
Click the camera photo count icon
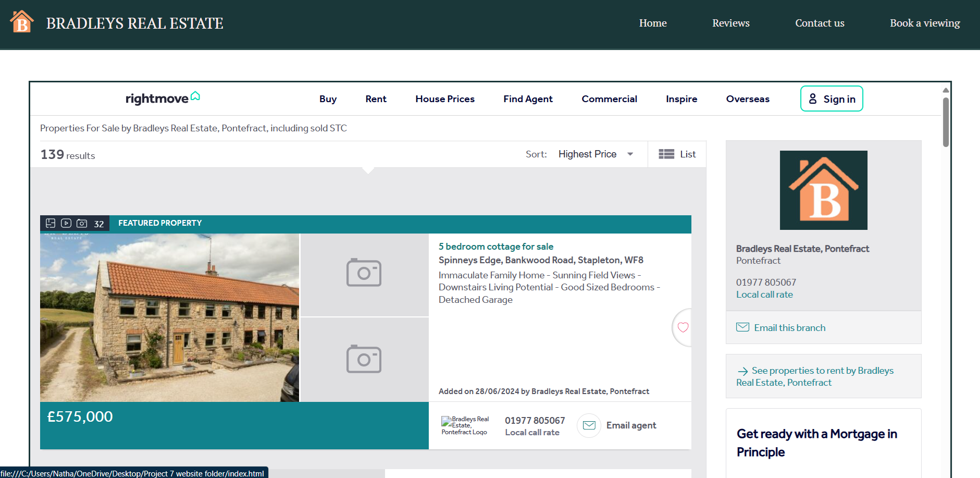tap(82, 223)
